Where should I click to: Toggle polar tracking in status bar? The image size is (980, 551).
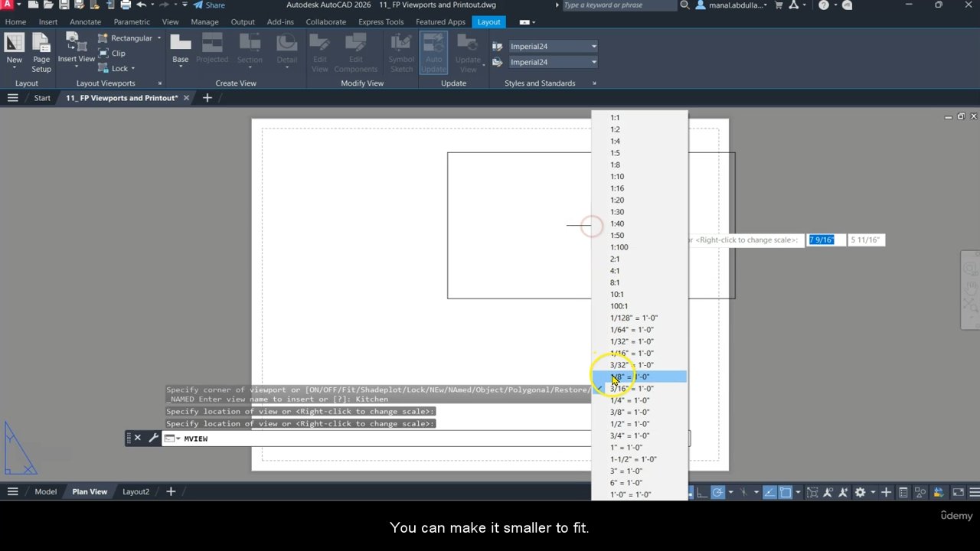point(717,492)
